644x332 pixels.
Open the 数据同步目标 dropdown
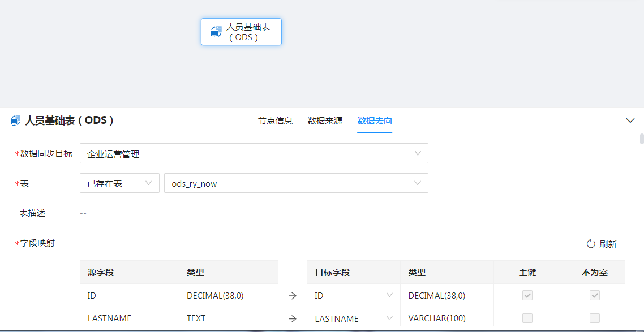(254, 153)
